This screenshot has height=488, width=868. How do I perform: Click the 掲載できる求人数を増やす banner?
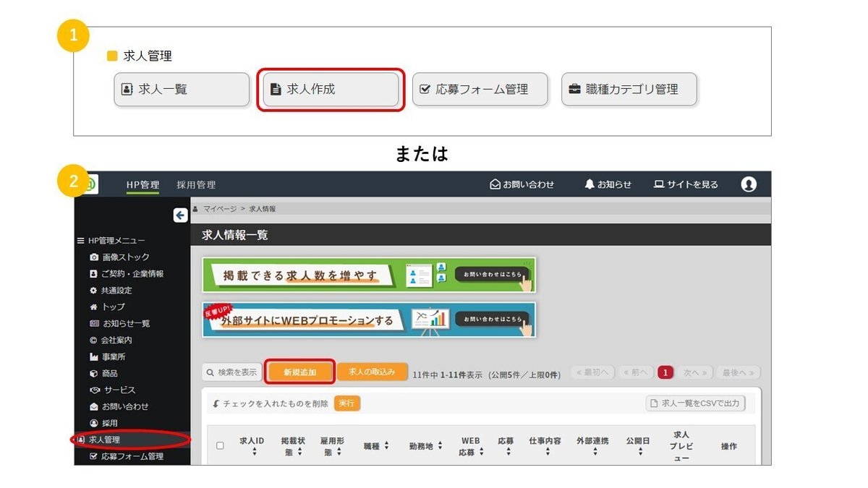click(369, 275)
